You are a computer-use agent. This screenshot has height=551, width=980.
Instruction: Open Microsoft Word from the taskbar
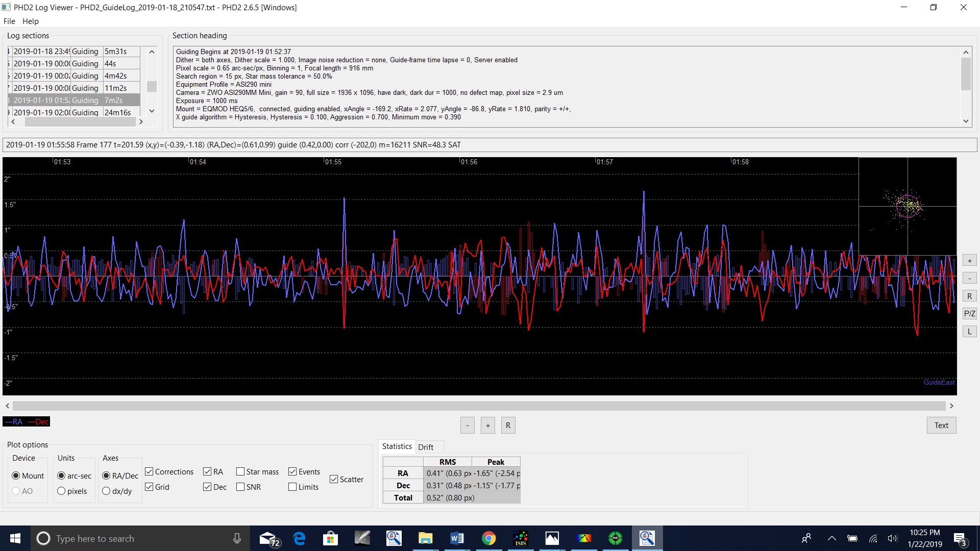tap(457, 538)
